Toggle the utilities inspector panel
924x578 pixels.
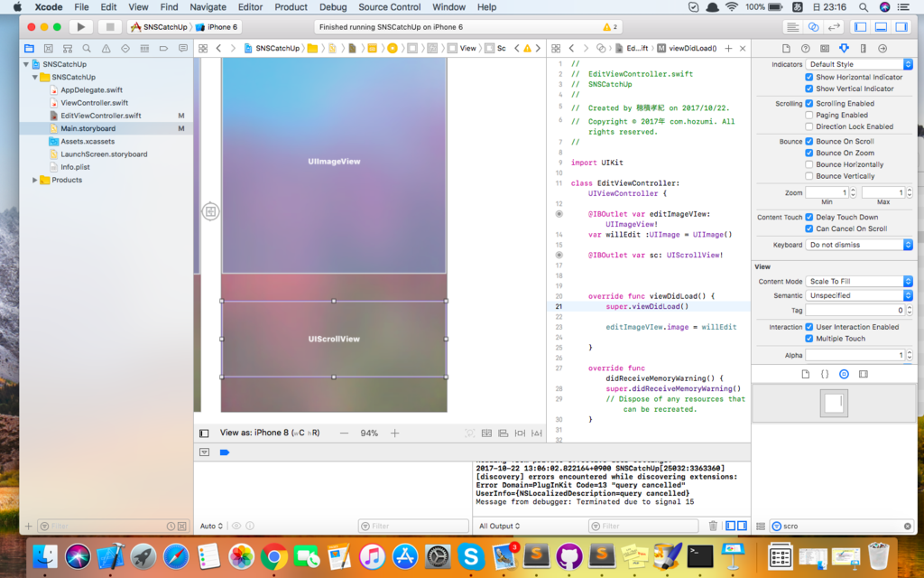point(901,26)
